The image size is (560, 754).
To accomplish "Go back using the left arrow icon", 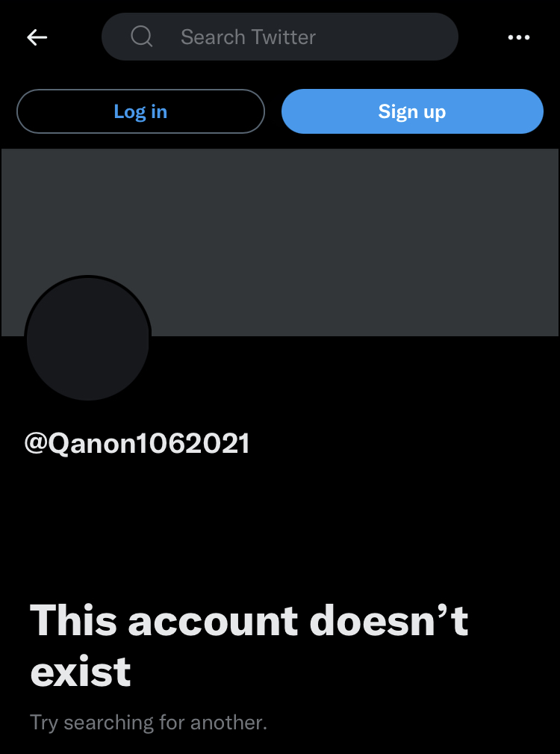I will coord(37,37).
